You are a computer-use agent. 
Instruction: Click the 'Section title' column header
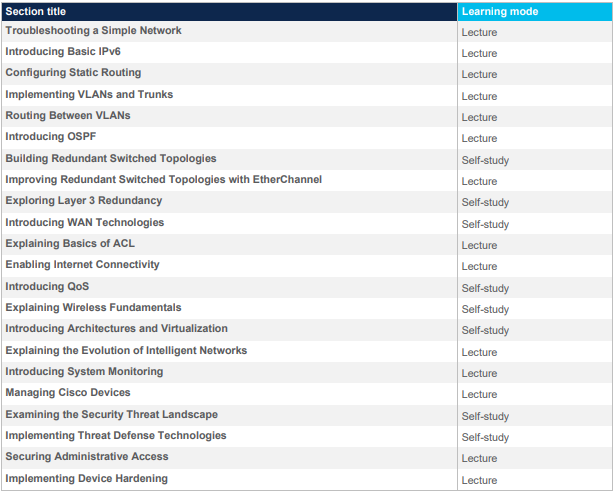click(229, 11)
